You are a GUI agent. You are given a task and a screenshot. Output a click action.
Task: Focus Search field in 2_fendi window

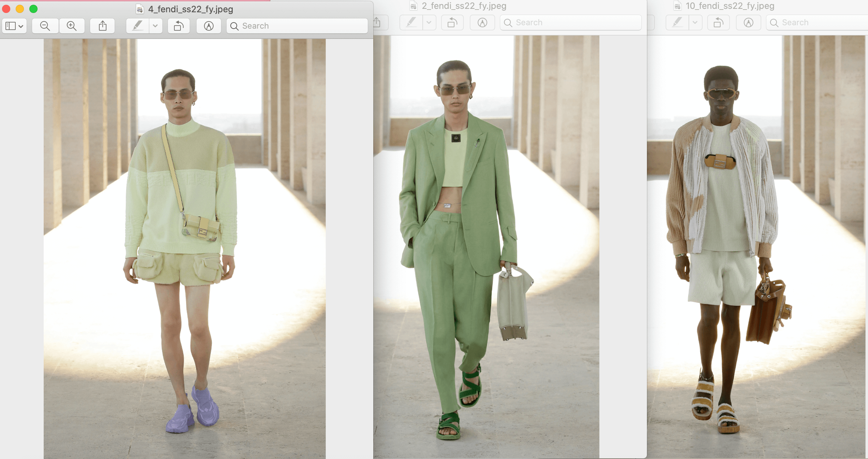click(571, 23)
